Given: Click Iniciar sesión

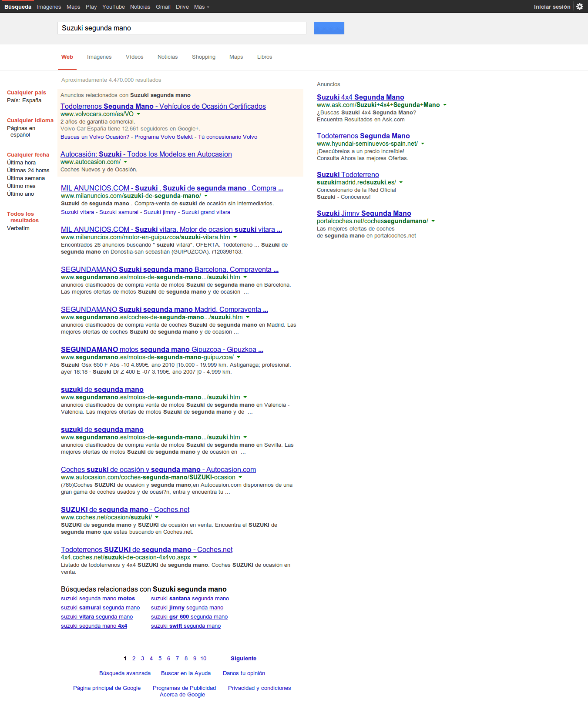Looking at the screenshot, I should point(552,7).
